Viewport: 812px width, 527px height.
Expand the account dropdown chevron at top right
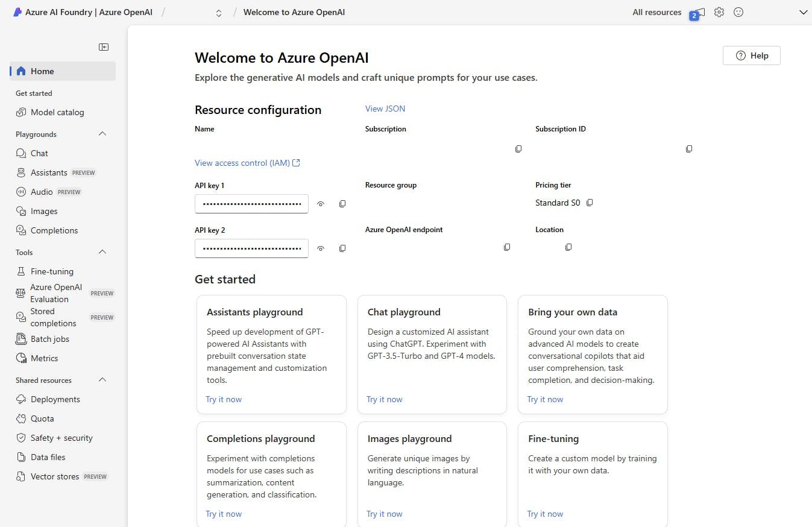pos(803,12)
